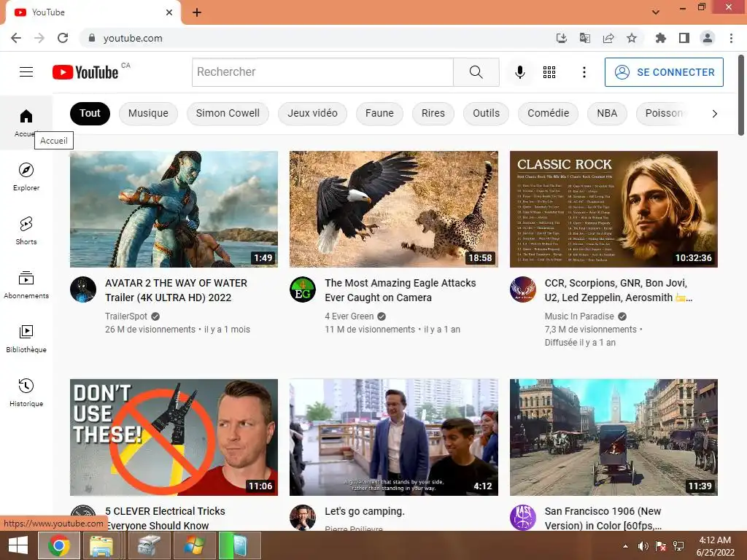Click the translate page icon
Image resolution: width=747 pixels, height=560 pixels.
point(584,38)
